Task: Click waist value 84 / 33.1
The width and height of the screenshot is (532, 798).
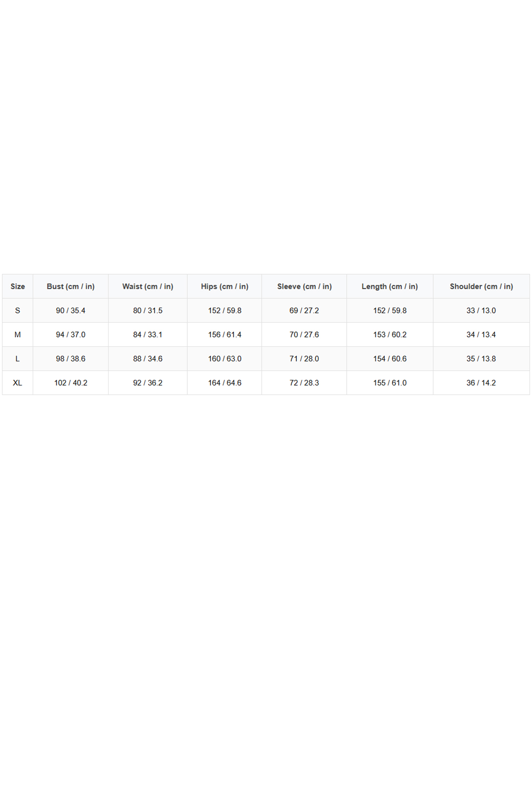Action: coord(148,334)
